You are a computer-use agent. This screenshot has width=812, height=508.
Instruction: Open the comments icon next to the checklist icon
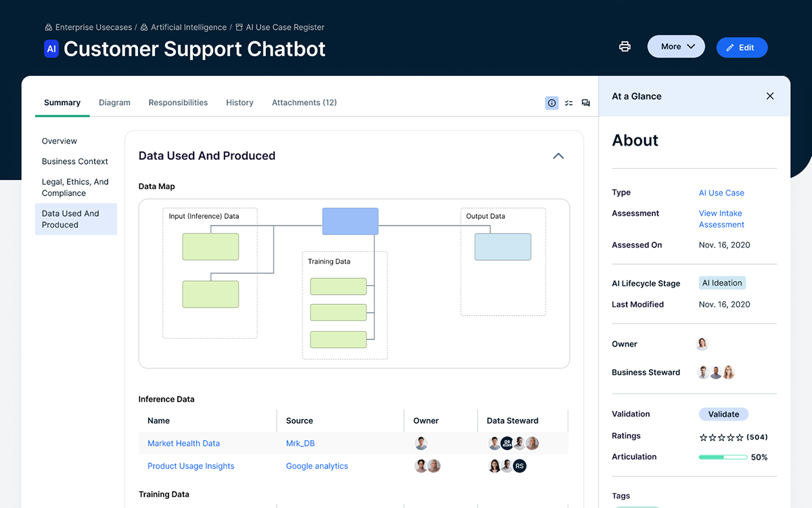coord(585,102)
